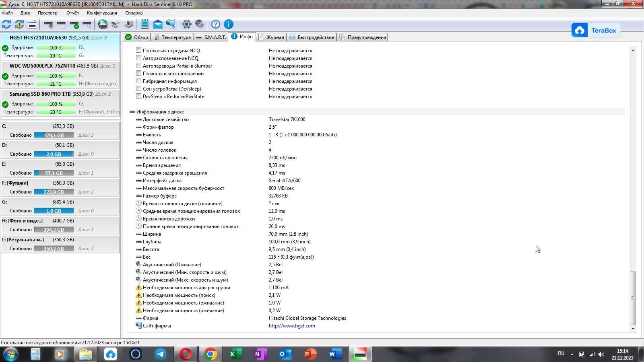
Task: Open the Конфигурация menu
Action: pos(102,13)
